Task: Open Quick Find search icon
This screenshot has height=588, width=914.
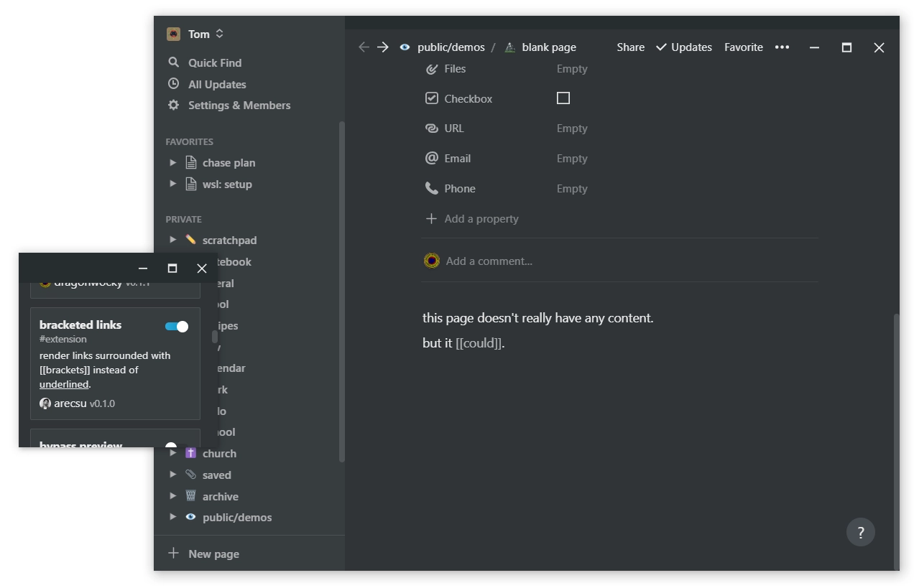Action: [x=173, y=62]
